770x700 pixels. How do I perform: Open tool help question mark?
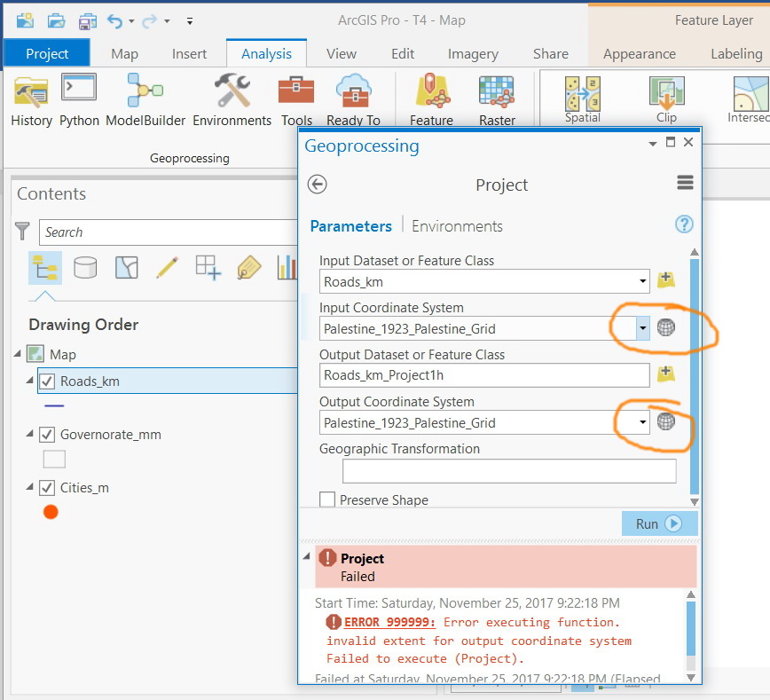pyautogui.click(x=684, y=224)
